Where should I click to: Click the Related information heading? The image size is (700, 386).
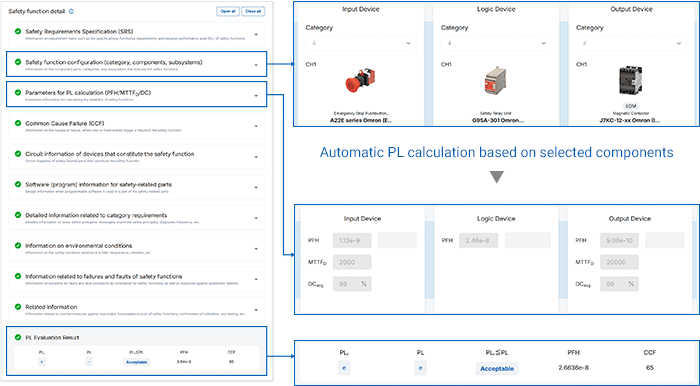tap(51, 307)
